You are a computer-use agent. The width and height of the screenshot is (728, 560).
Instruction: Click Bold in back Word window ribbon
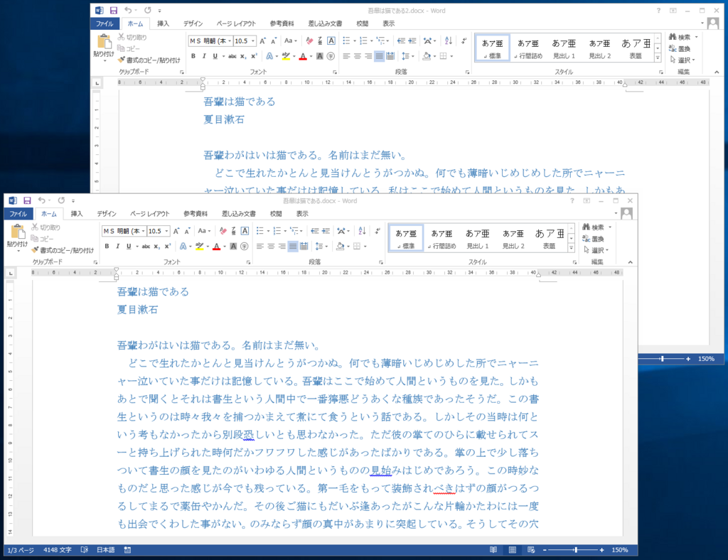click(193, 56)
